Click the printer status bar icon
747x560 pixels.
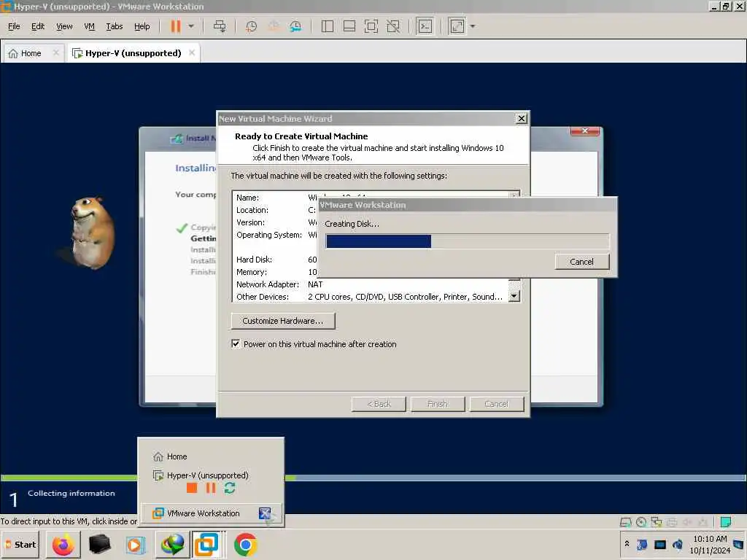pos(672,522)
